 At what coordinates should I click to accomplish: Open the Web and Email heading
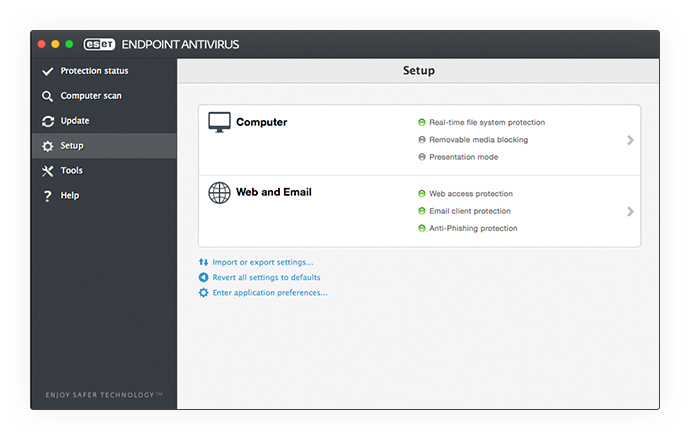pyautogui.click(x=274, y=192)
